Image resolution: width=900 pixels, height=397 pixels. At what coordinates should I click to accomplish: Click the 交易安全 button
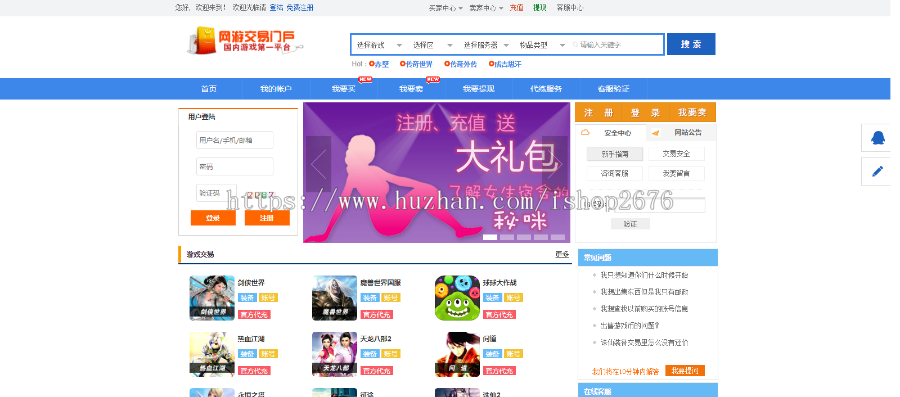click(676, 154)
